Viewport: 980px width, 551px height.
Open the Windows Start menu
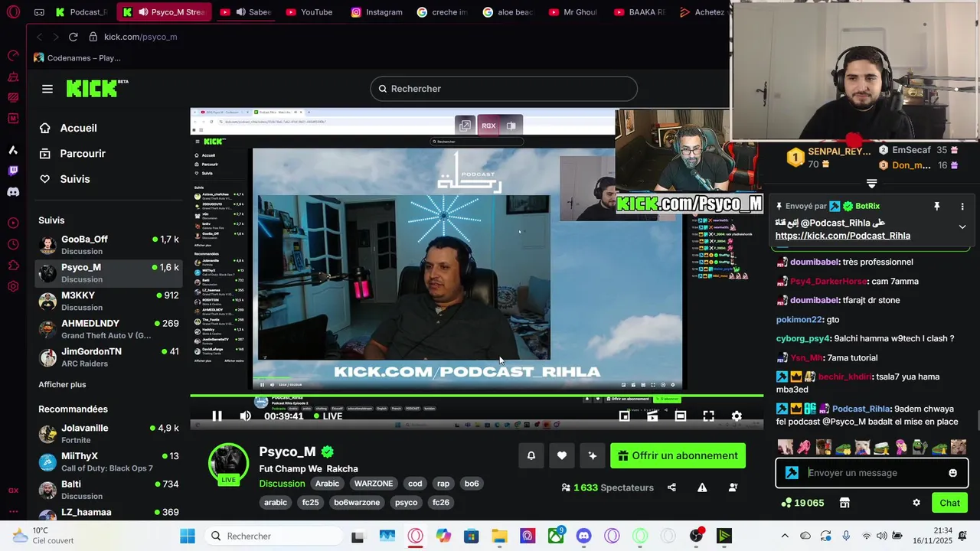188,536
